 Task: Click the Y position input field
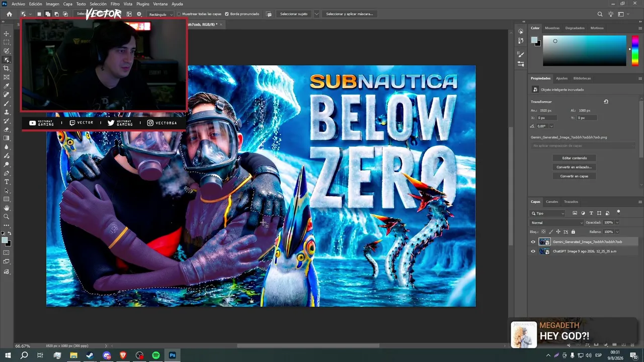point(587,118)
